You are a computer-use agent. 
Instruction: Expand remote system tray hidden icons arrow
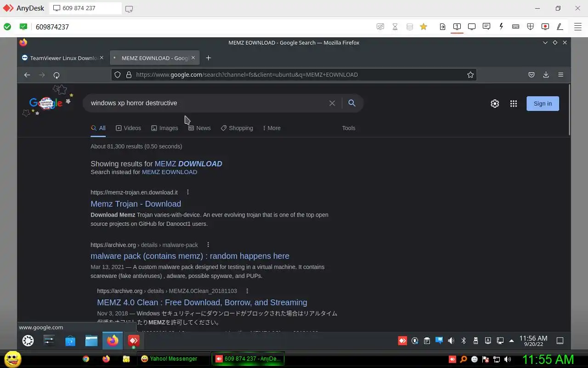[512, 341]
